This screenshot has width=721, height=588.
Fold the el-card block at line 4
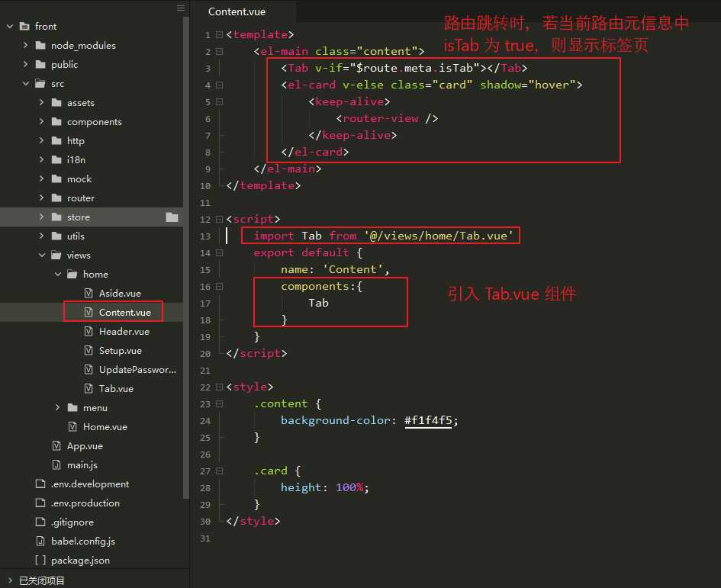click(219, 85)
